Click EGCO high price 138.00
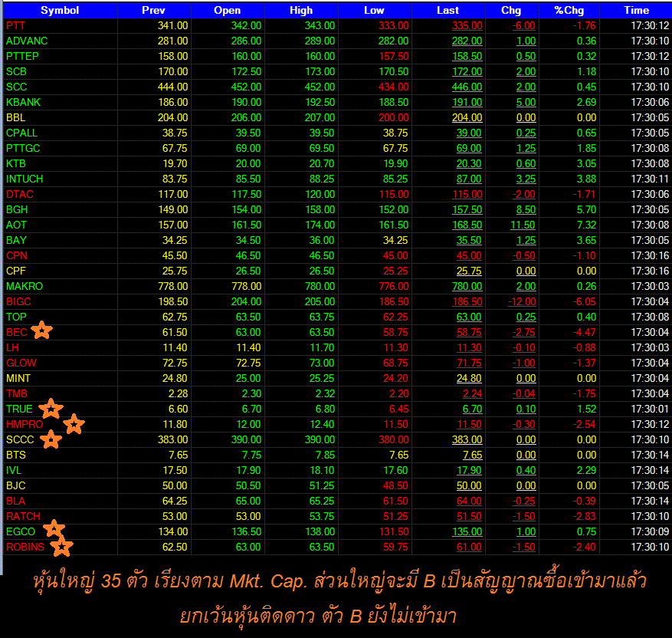 coord(320,531)
